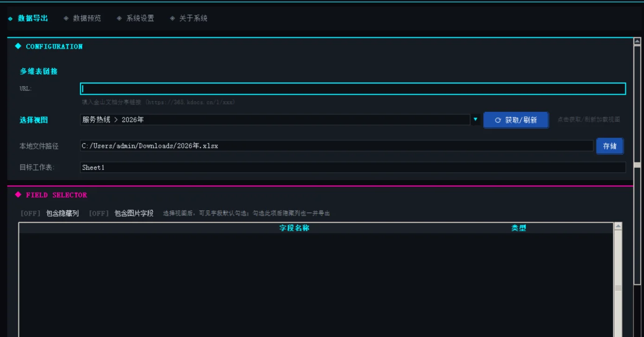
Task: Click the 获取/刷新 button
Action: coord(516,120)
